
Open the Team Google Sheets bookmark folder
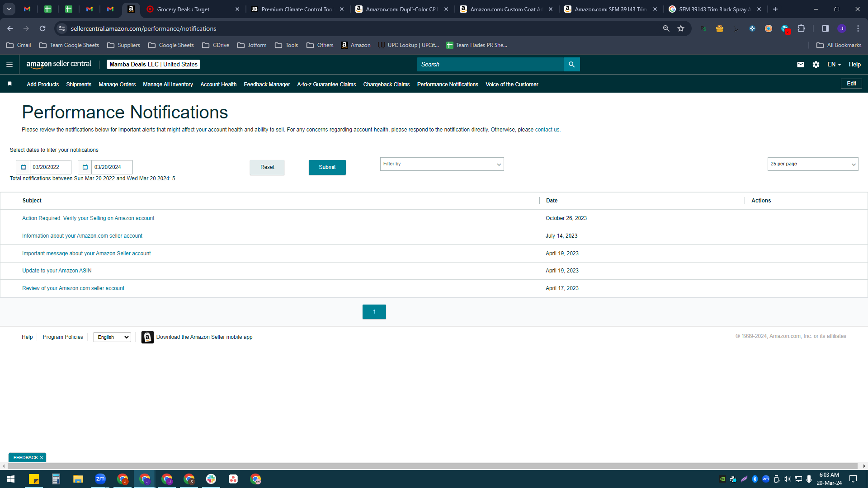(x=69, y=45)
